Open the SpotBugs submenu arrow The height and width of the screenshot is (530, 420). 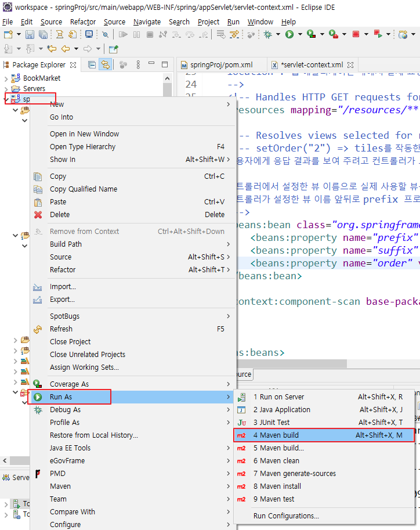(x=229, y=316)
